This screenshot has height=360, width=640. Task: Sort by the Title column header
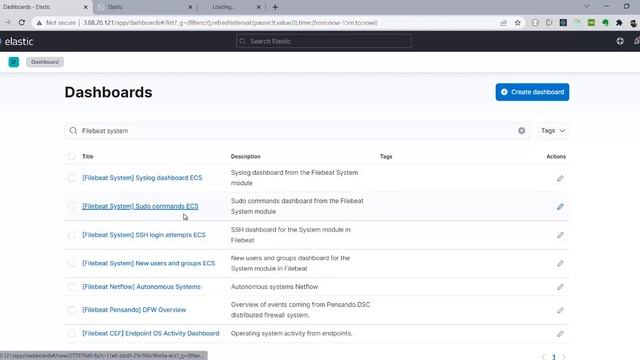[88, 156]
